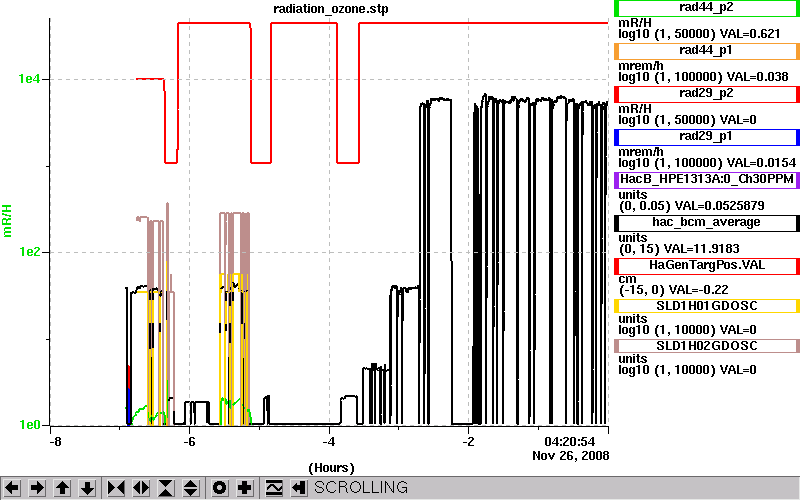Click the (Hours) x-axis label
This screenshot has width=800, height=500.
coord(331,468)
